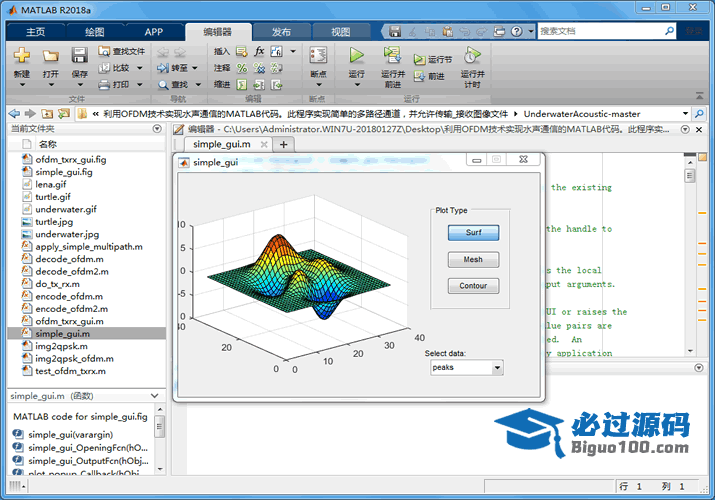Click the save icon in the quick access toolbar

[x=395, y=31]
